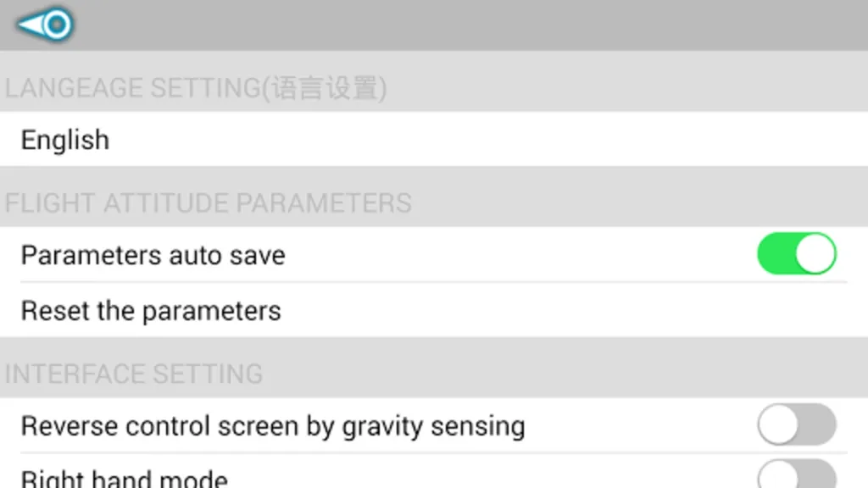The image size is (868, 488).
Task: Enable Reverse control screen by gravity sensing
Action: [797, 424]
